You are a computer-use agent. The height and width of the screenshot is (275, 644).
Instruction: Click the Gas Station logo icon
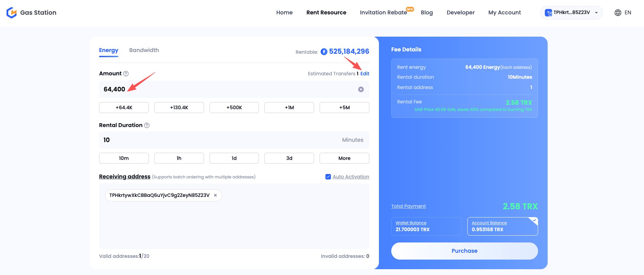[x=12, y=13]
